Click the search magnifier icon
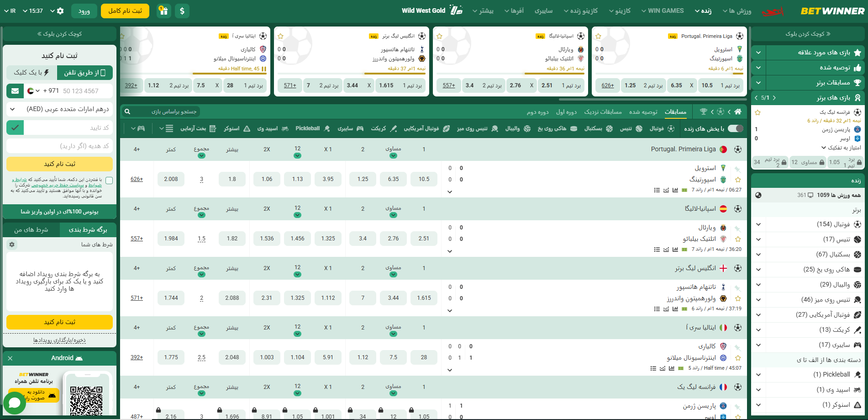This screenshot has width=868, height=420. click(127, 112)
